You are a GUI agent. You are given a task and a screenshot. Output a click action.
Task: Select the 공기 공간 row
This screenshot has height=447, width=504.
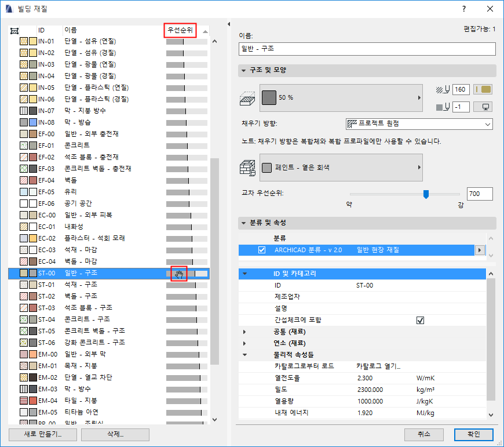109,203
